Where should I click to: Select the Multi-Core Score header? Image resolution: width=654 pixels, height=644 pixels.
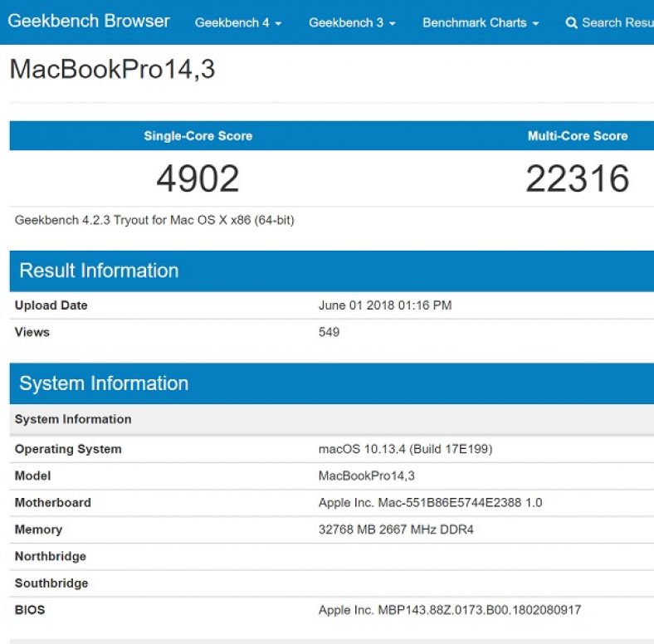(578, 136)
